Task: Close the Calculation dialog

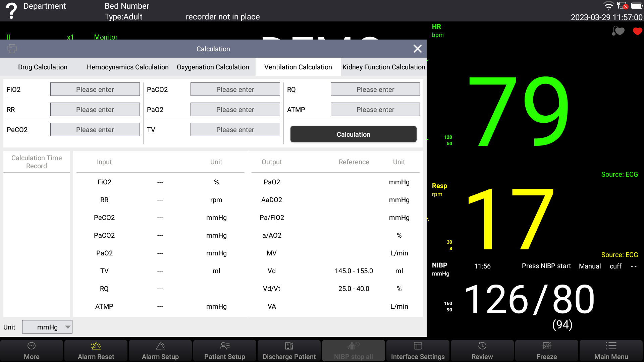Action: (x=417, y=49)
